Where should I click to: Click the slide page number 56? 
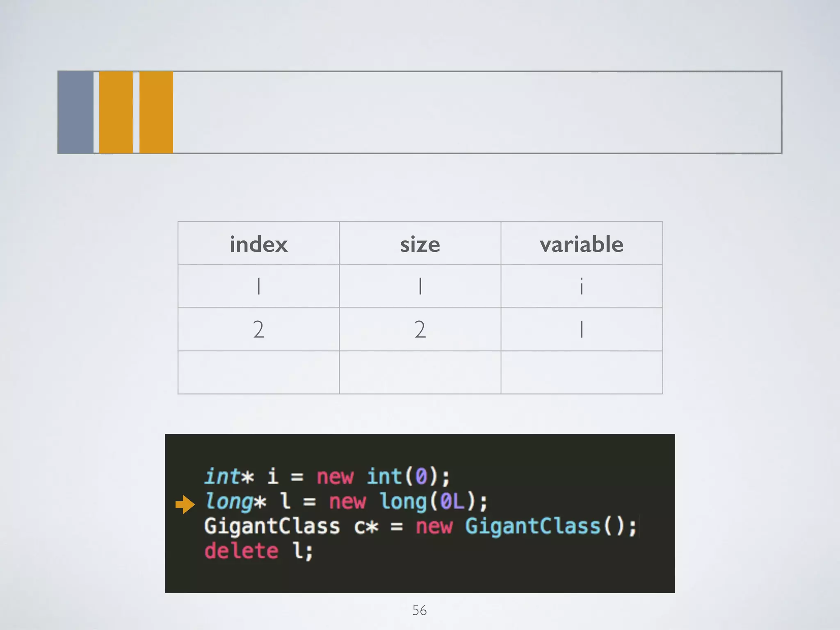pos(419,610)
